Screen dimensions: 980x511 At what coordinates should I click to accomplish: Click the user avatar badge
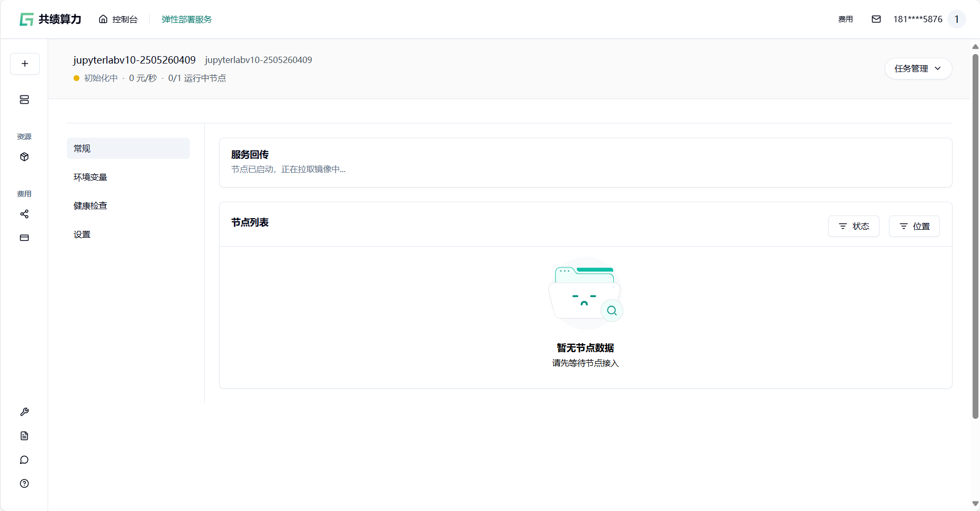click(957, 19)
